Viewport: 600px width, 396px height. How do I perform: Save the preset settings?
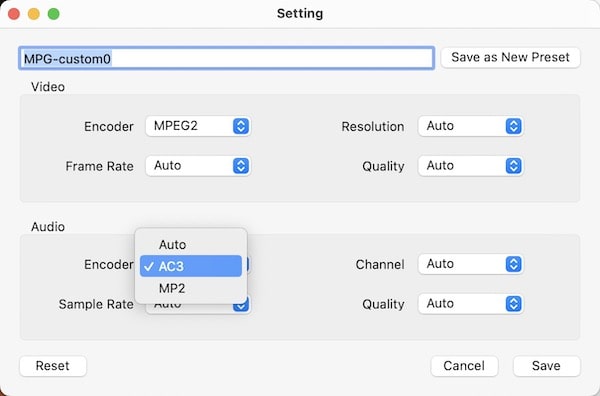point(546,366)
